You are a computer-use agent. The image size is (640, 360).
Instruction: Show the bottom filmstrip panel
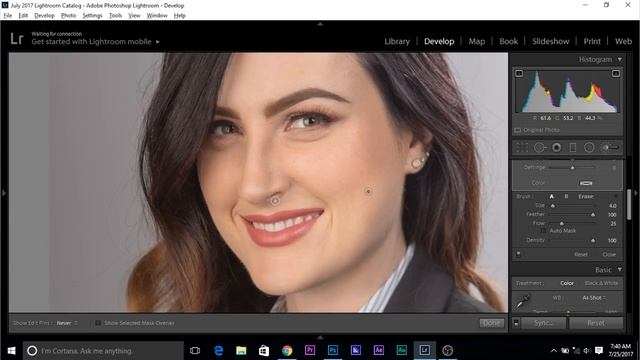(320, 338)
